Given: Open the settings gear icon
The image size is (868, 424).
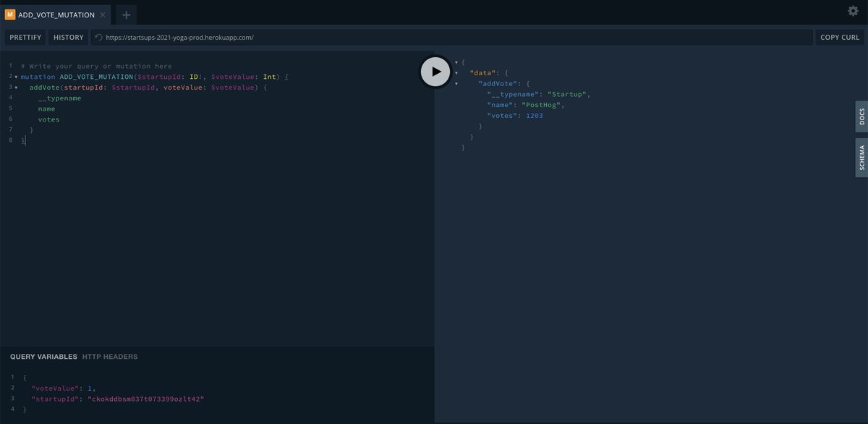Looking at the screenshot, I should click(853, 11).
